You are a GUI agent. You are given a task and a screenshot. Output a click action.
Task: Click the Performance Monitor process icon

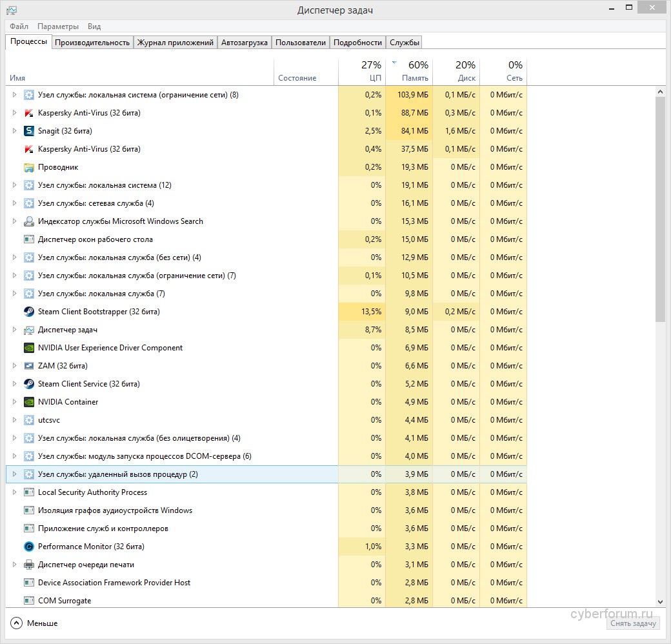[x=28, y=547]
